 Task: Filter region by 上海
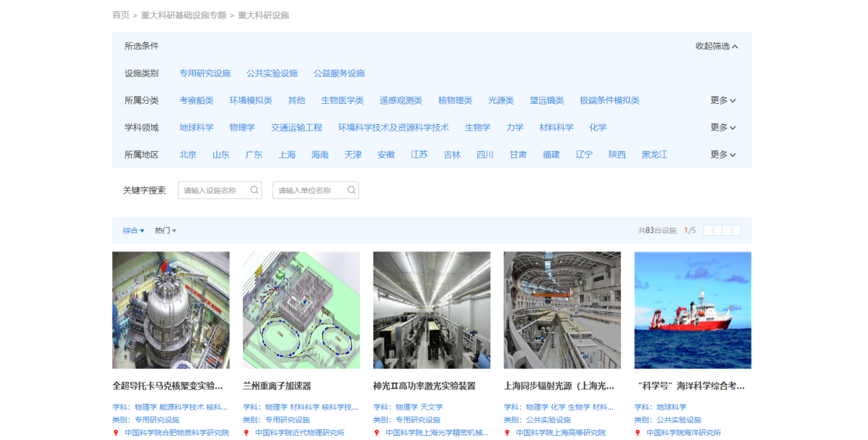pyautogui.click(x=287, y=155)
